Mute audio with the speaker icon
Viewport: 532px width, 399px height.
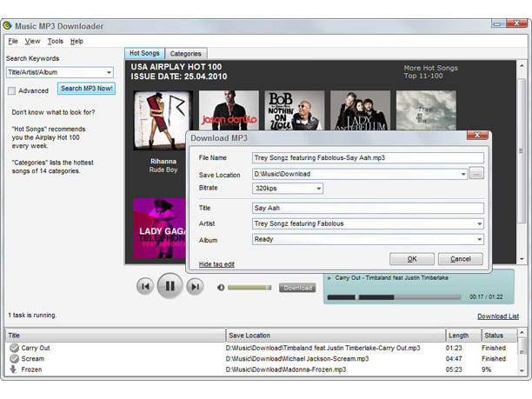[x=221, y=288]
